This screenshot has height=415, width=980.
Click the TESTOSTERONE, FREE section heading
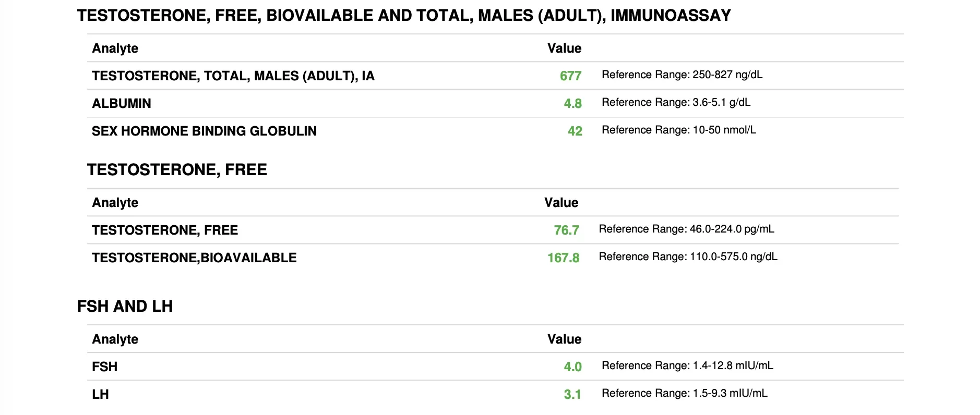coord(177,169)
